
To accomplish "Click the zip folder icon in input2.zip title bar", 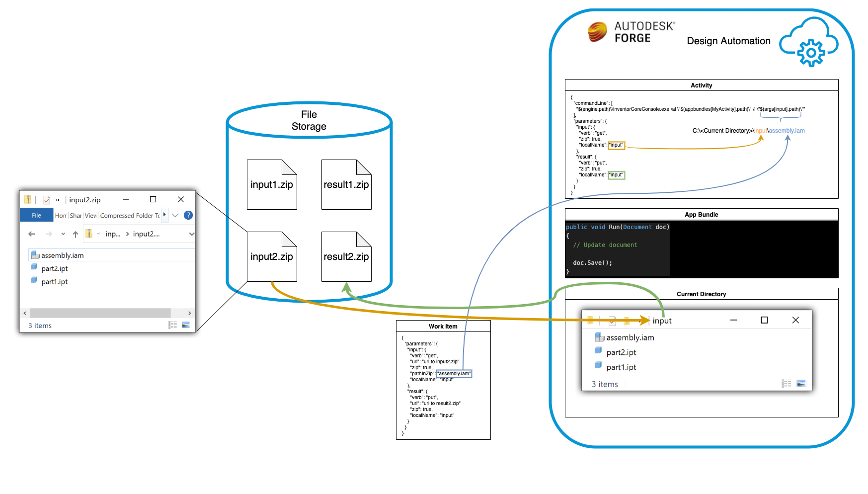I will tap(28, 199).
